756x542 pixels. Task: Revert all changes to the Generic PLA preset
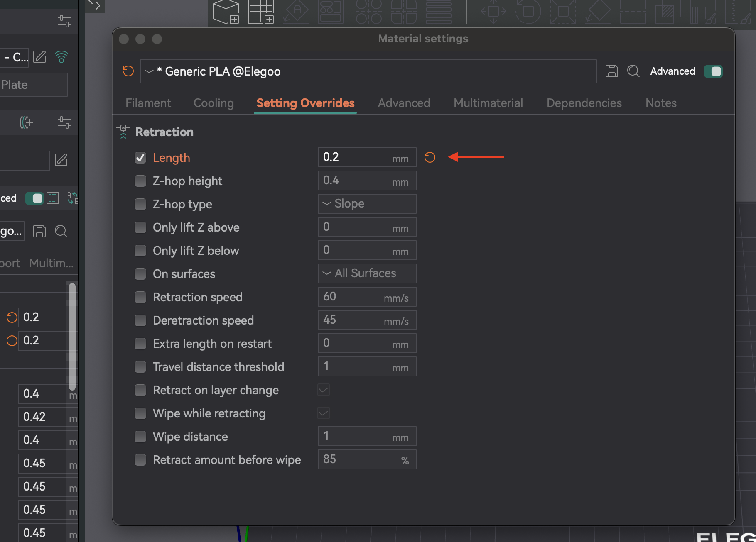click(x=128, y=71)
